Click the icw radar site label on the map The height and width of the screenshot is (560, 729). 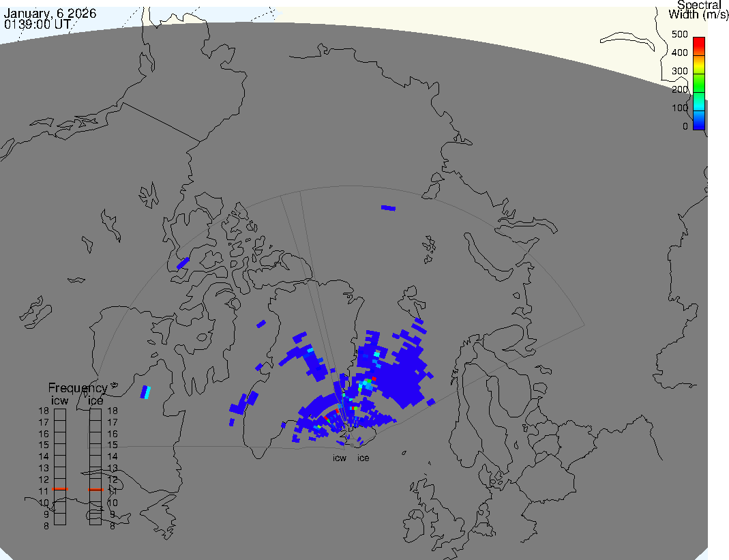pyautogui.click(x=340, y=458)
